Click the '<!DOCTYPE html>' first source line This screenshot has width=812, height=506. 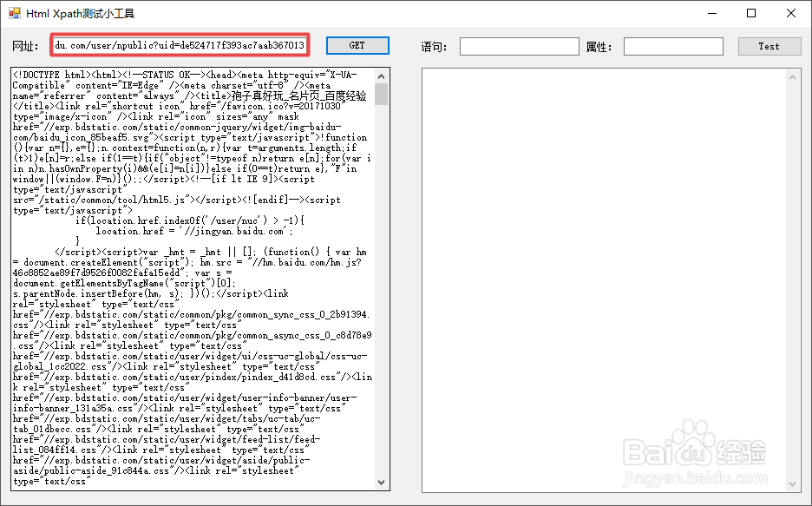point(185,76)
